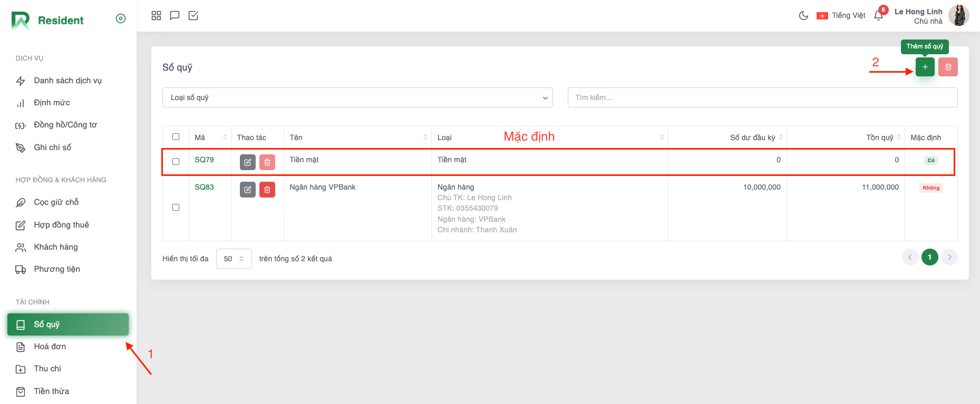Screen dimensions: 980x404
Task: Check the select-all checkbox in table header
Action: (176, 137)
